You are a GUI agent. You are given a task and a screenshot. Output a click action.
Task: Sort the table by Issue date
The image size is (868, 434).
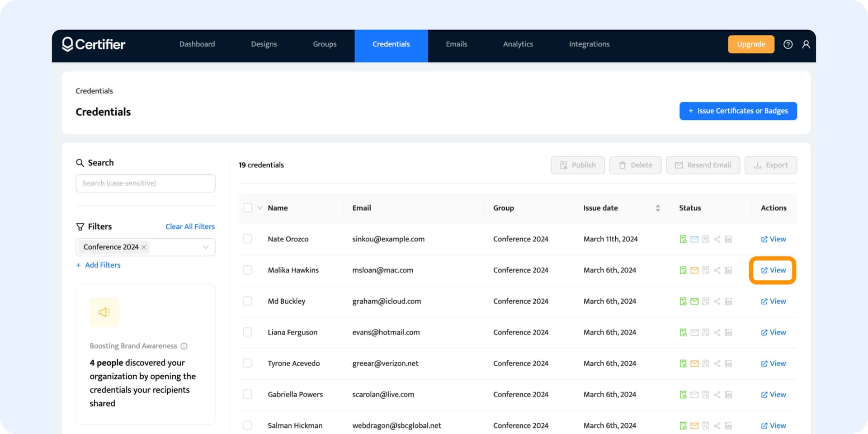(x=657, y=208)
